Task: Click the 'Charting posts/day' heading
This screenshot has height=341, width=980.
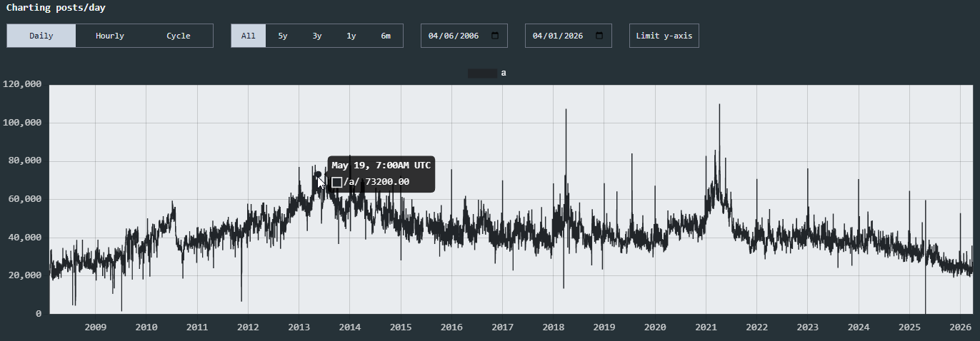Action: pos(57,8)
